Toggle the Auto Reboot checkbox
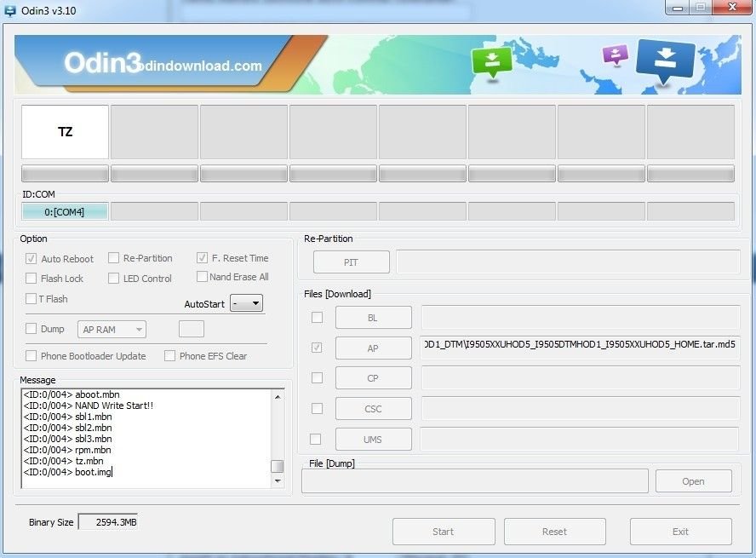756x558 pixels. pos(31,258)
